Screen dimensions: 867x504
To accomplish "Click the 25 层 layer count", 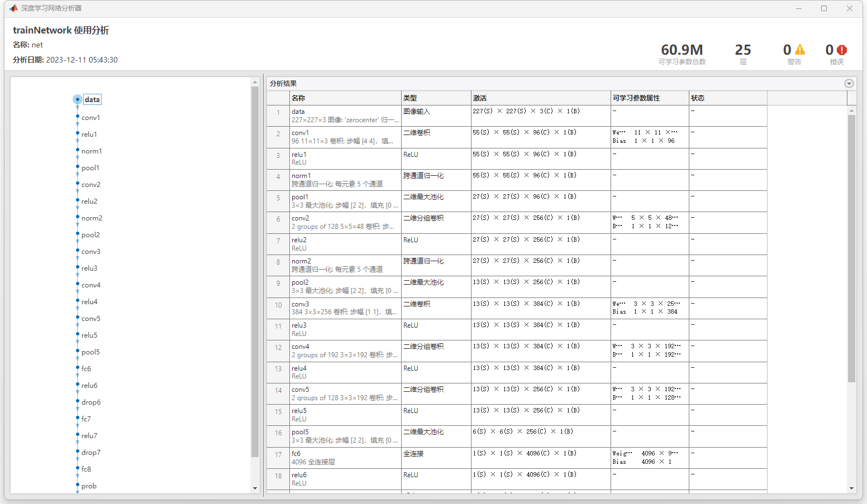I will pyautogui.click(x=743, y=54).
